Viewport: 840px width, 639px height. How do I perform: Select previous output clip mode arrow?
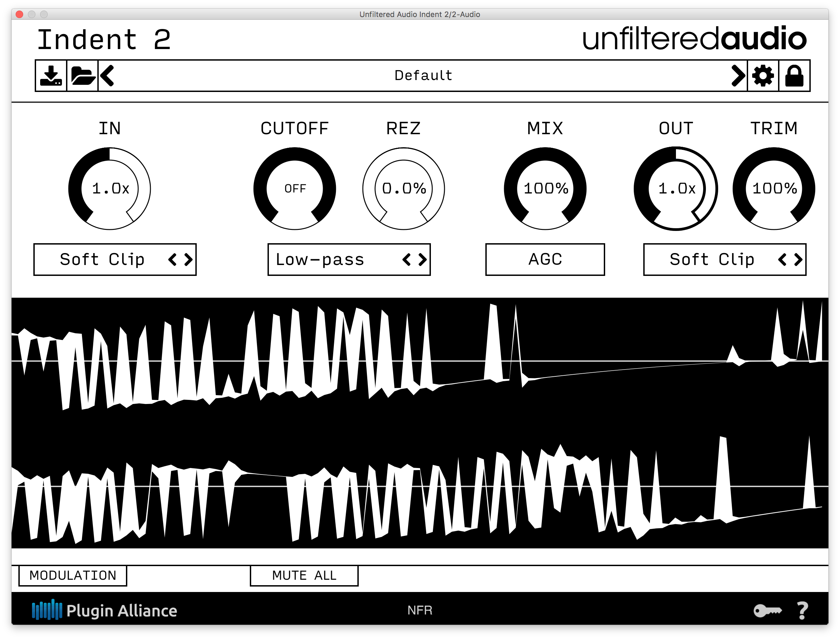pyautogui.click(x=782, y=260)
